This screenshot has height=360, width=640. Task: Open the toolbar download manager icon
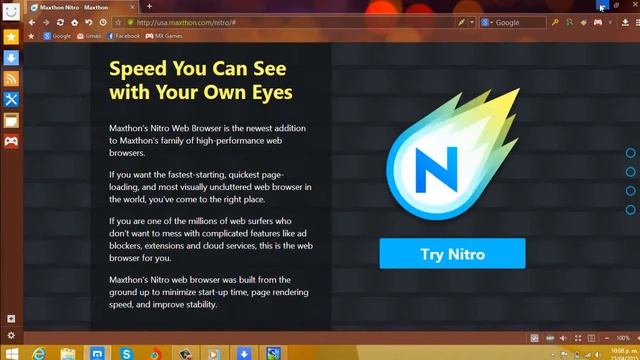click(x=625, y=23)
